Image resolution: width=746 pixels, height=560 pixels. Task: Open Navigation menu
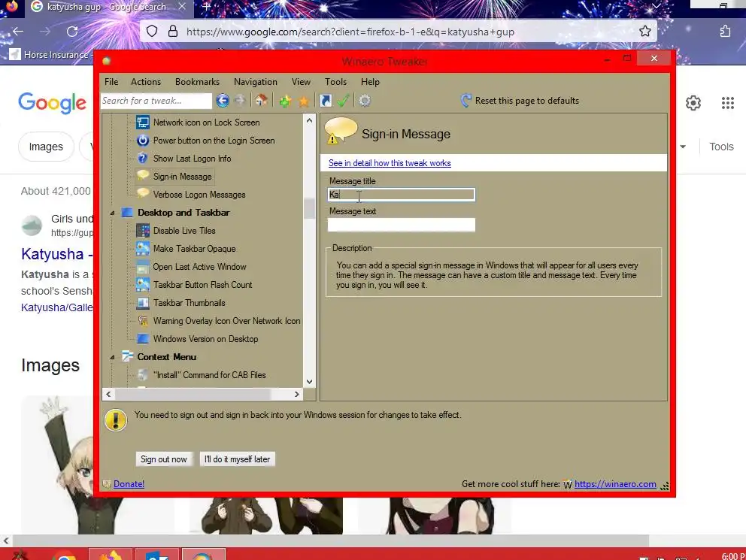[256, 82]
